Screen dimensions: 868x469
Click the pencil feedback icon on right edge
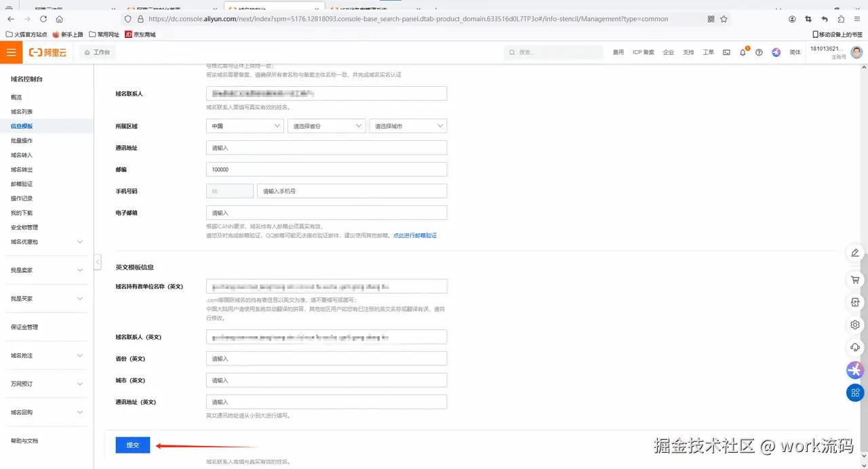pyautogui.click(x=854, y=253)
